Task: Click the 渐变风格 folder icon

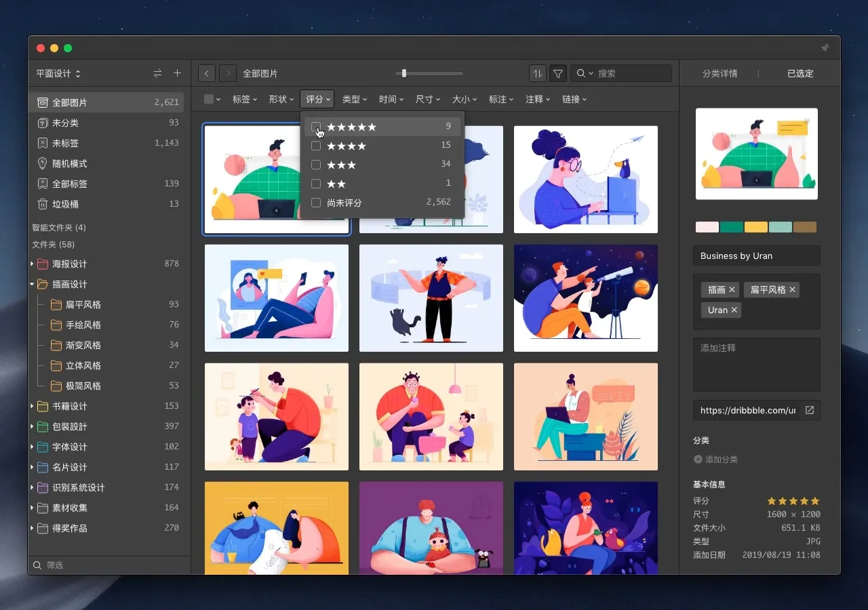Action: pos(56,345)
